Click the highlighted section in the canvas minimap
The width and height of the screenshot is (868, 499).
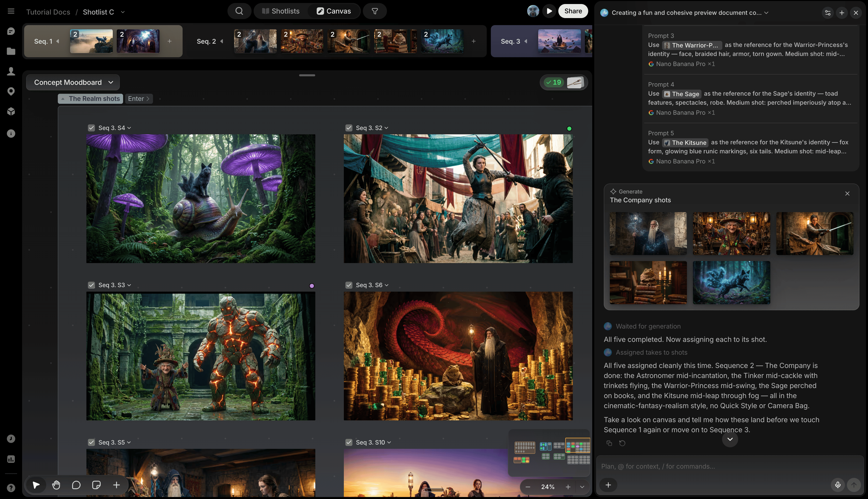click(x=578, y=446)
